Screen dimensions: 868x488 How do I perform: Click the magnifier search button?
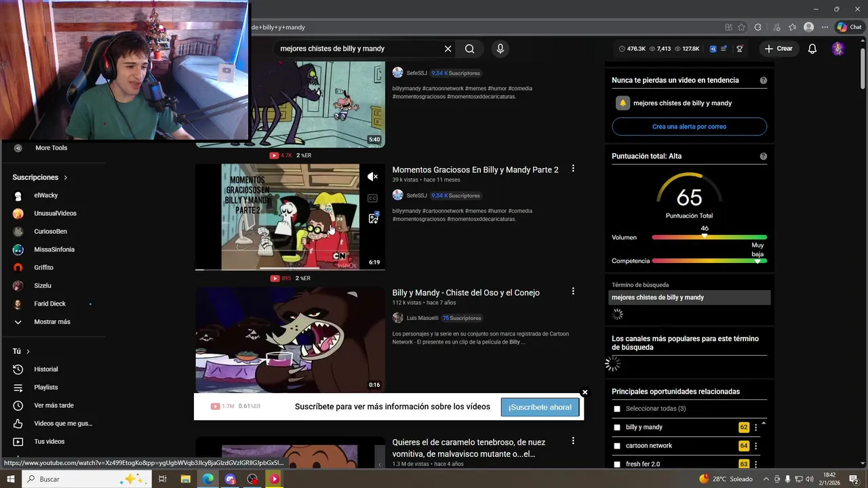469,49
